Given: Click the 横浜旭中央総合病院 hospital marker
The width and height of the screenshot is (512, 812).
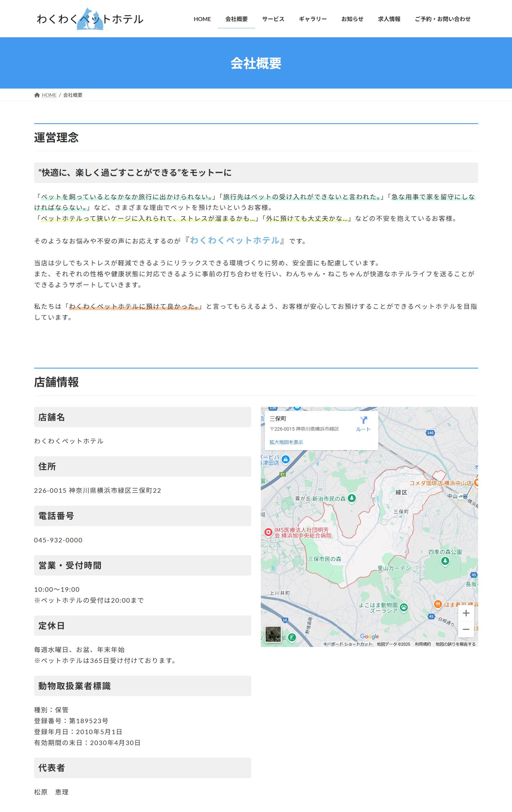Looking at the screenshot, I should (269, 532).
